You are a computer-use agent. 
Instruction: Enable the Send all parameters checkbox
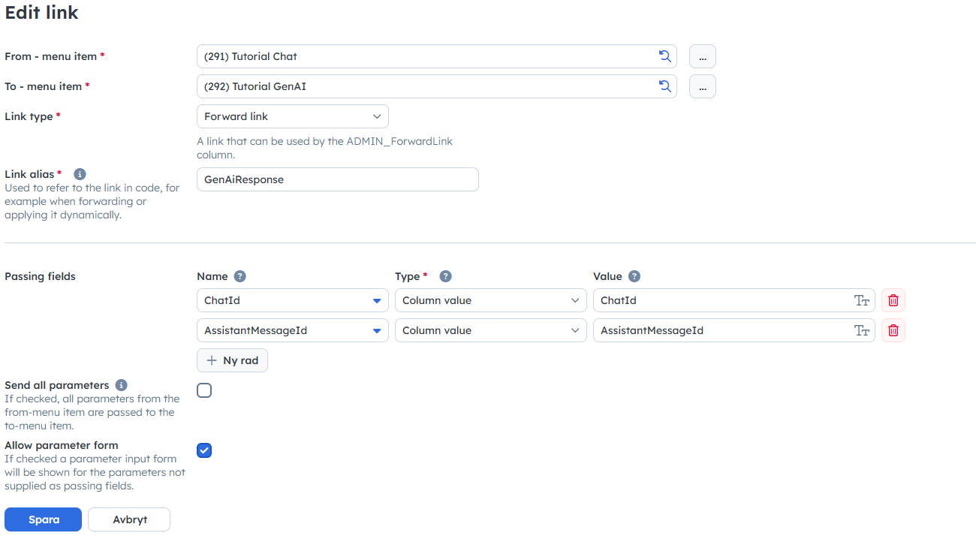pyautogui.click(x=204, y=390)
